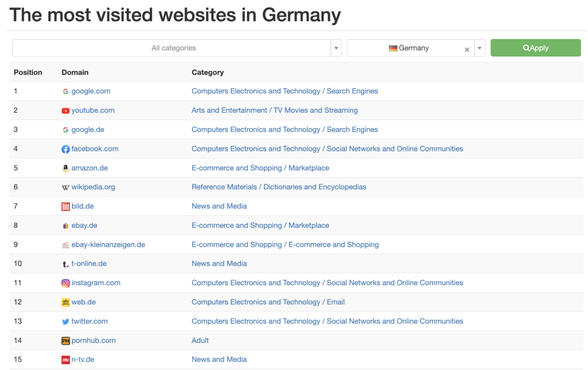Image resolution: width=588 pixels, height=370 pixels.
Task: Open the n-tv.de domain link
Action: point(83,359)
